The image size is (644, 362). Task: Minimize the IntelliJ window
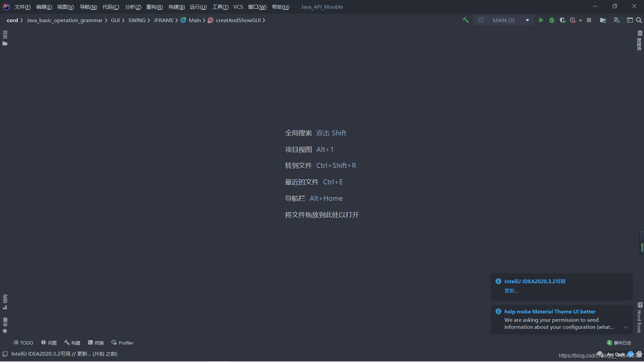click(x=595, y=6)
